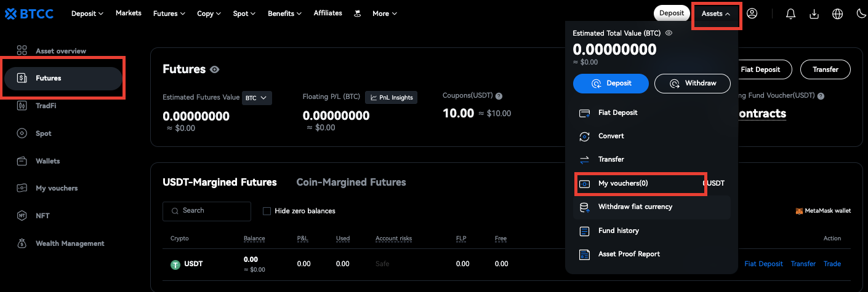Open the language globe icon

click(837, 14)
